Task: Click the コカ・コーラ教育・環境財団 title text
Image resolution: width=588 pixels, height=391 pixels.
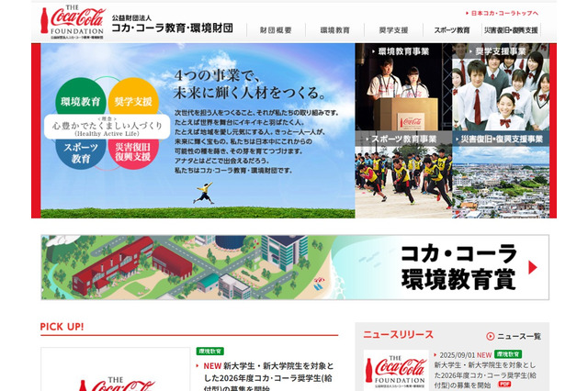Action: pos(173,28)
